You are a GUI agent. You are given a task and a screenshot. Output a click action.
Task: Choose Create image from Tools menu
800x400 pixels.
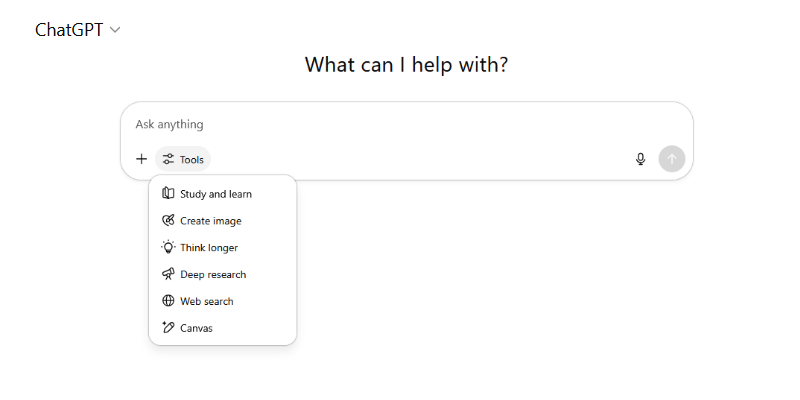[211, 221]
